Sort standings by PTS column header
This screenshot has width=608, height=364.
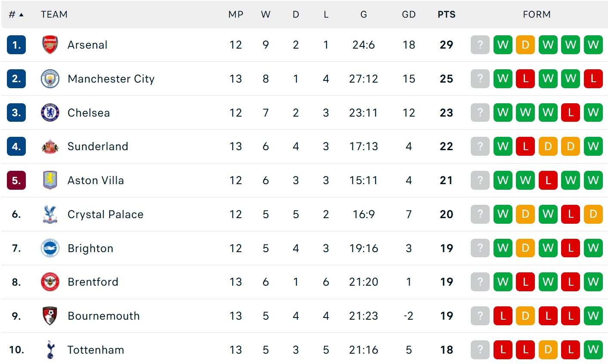(x=446, y=15)
